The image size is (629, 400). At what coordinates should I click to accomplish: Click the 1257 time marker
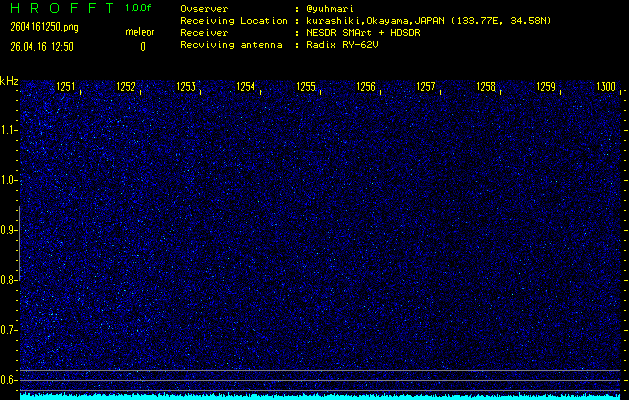point(426,88)
